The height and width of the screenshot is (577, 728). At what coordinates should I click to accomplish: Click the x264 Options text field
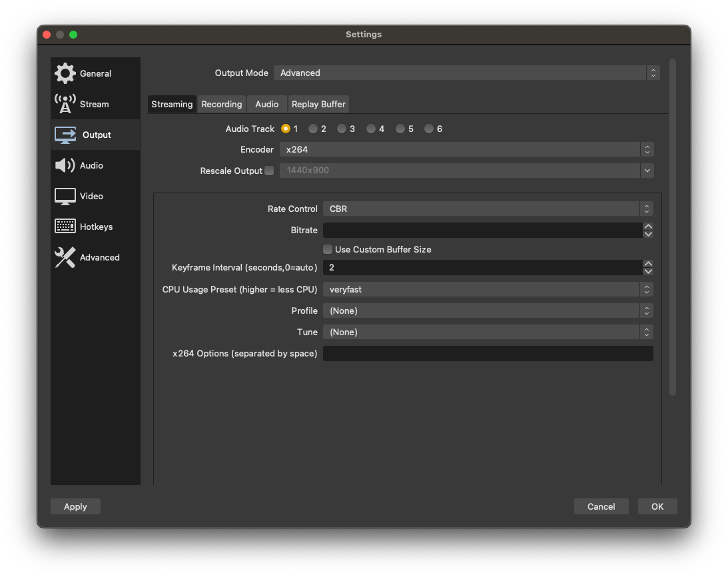[488, 354]
